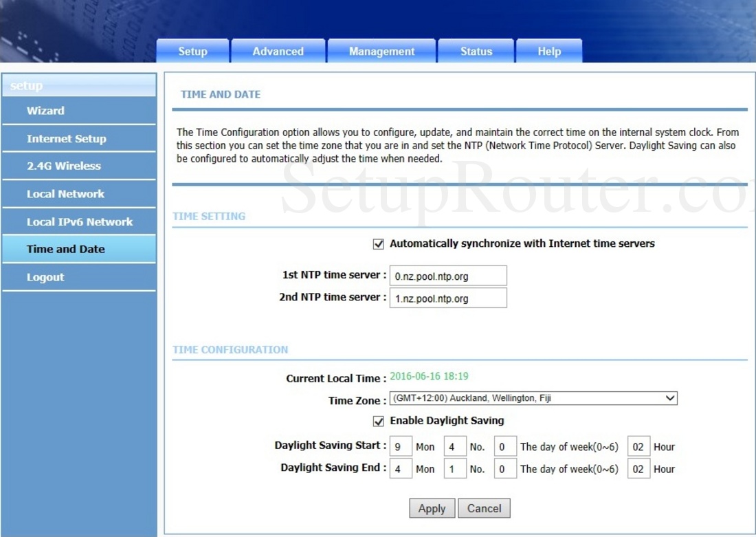Click Daylight Saving End week number field
This screenshot has height=537, width=756.
(x=455, y=468)
